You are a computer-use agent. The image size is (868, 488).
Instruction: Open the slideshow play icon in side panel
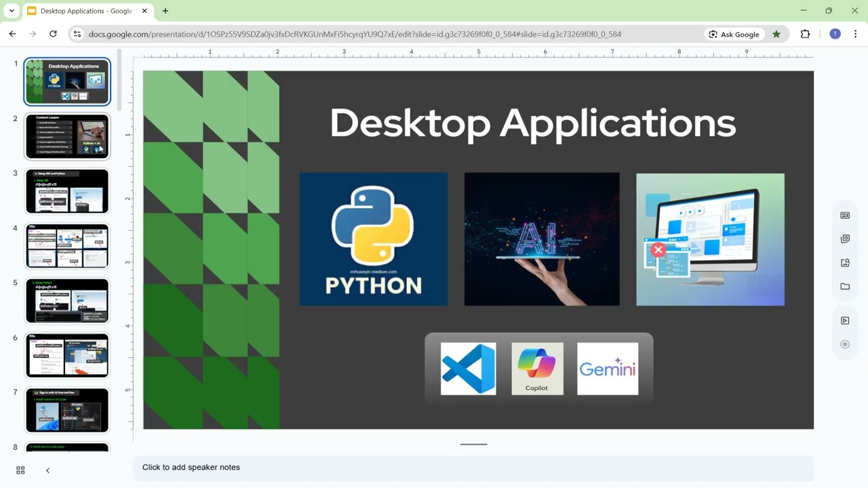pos(845,321)
